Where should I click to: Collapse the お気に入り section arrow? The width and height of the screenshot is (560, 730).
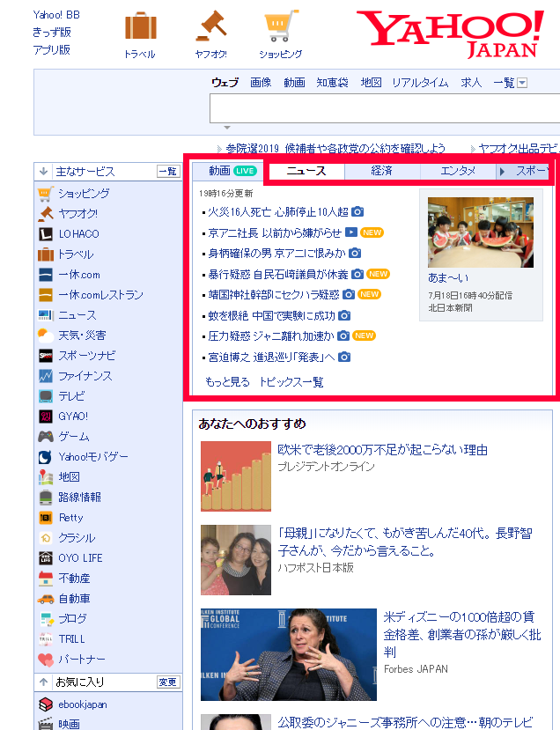tap(42, 682)
